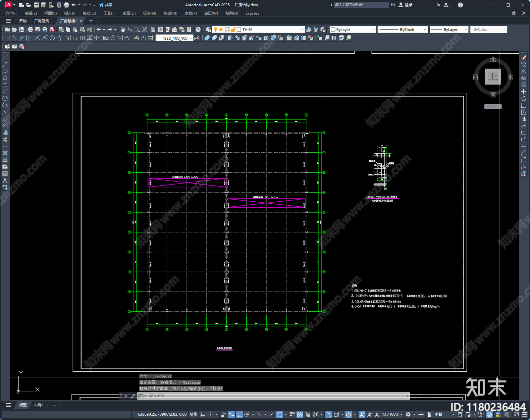Toggle transparency display in status bar
The width and height of the screenshot is (530, 420).
(300, 414)
